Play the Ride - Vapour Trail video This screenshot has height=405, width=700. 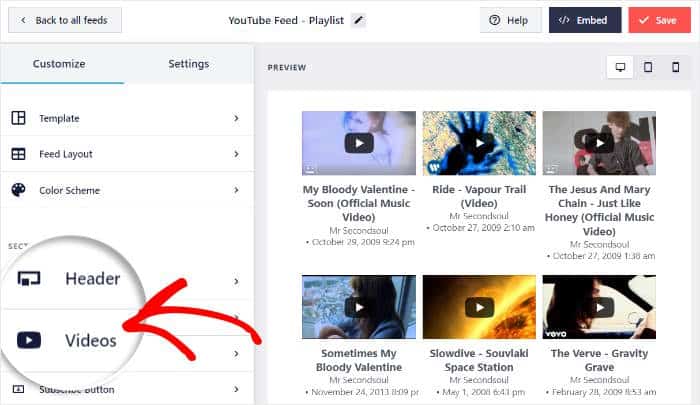479,143
